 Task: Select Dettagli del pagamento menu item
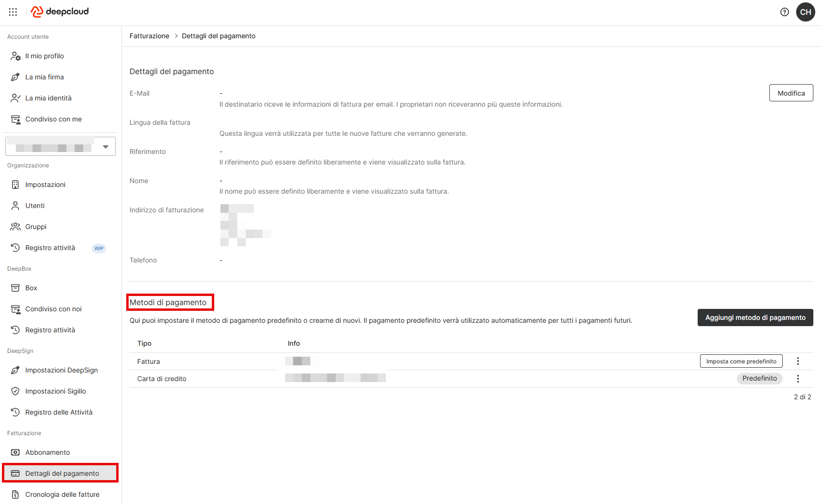[60, 473]
